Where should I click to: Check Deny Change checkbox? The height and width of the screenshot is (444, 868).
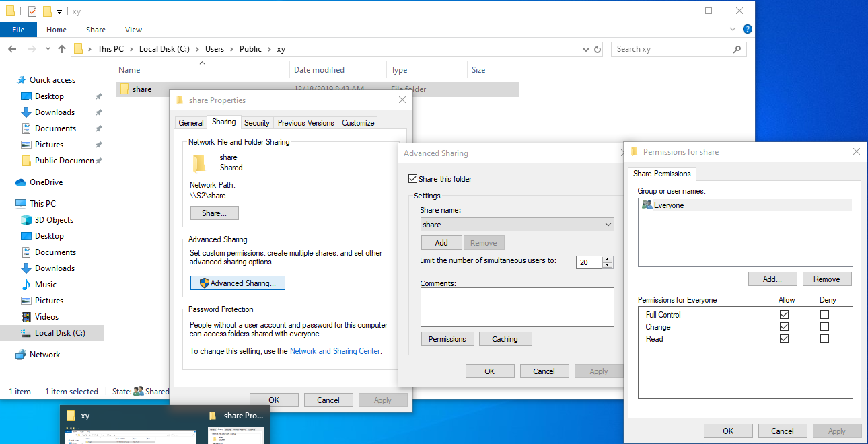[x=825, y=327]
